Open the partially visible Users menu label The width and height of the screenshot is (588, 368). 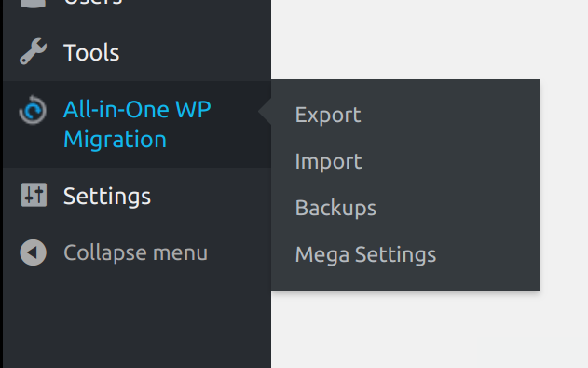coord(93,2)
